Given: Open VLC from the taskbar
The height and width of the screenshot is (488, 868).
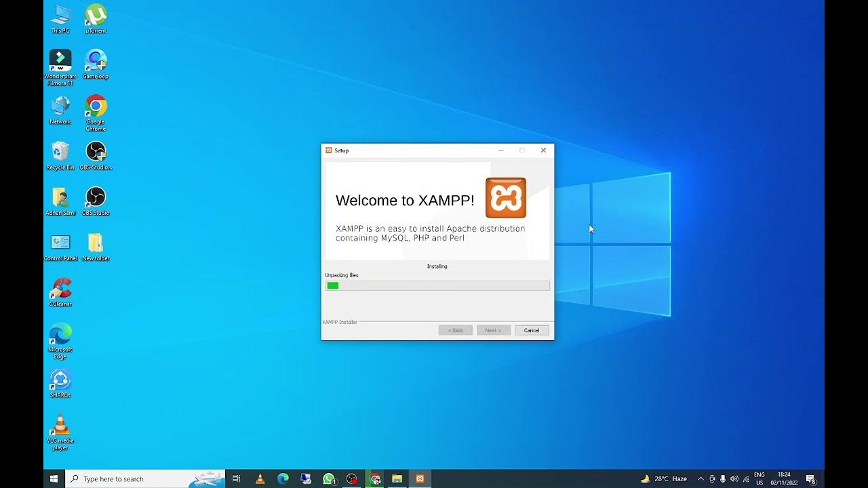Looking at the screenshot, I should tap(260, 479).
